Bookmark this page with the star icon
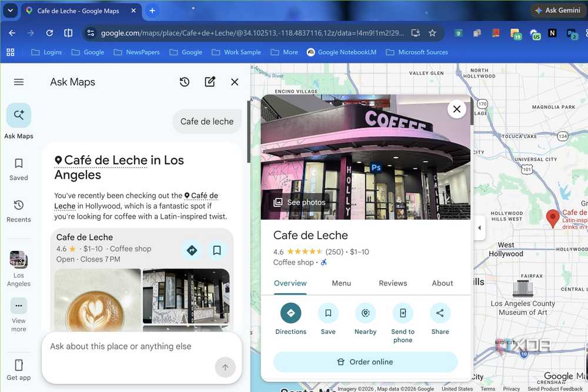The width and height of the screenshot is (588, 392). (432, 33)
